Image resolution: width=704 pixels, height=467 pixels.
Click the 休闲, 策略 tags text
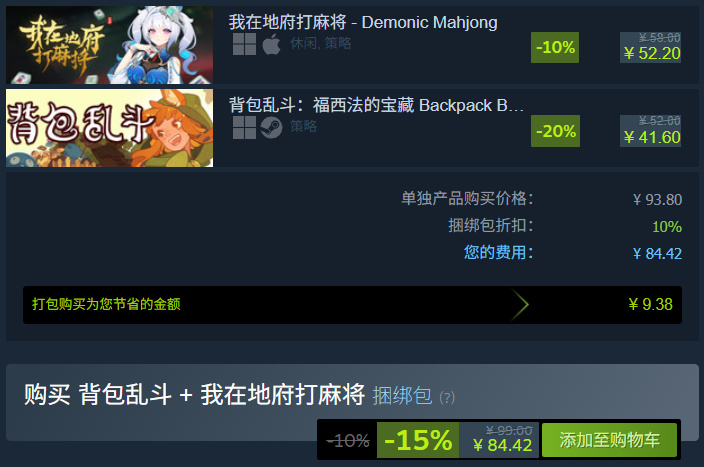pyautogui.click(x=321, y=43)
